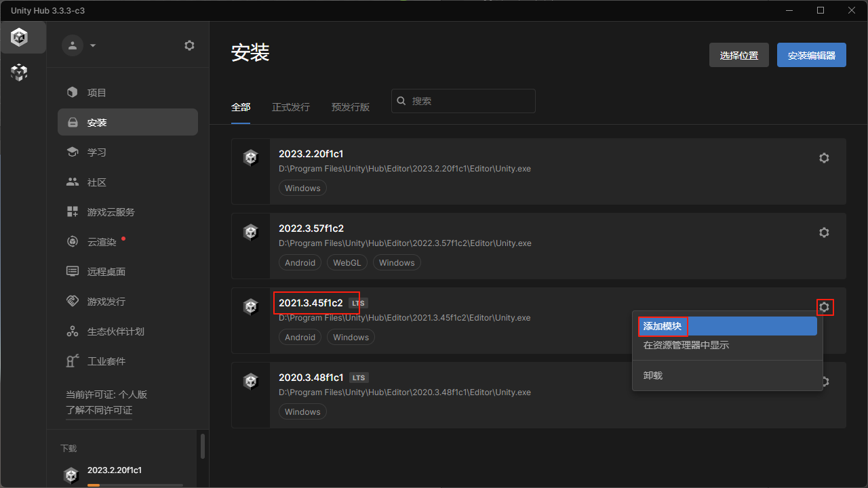Select 安装 in the sidebar
Screen dimensions: 868x488
127,123
